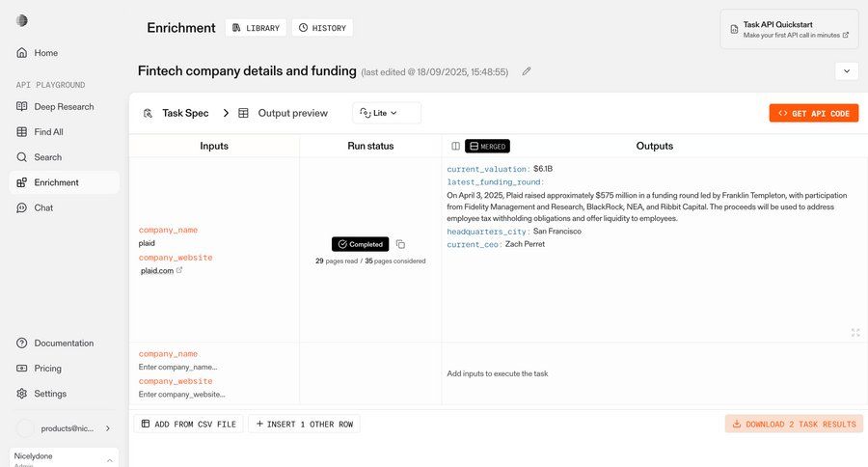Click the Enter company_name input field

pyautogui.click(x=178, y=367)
